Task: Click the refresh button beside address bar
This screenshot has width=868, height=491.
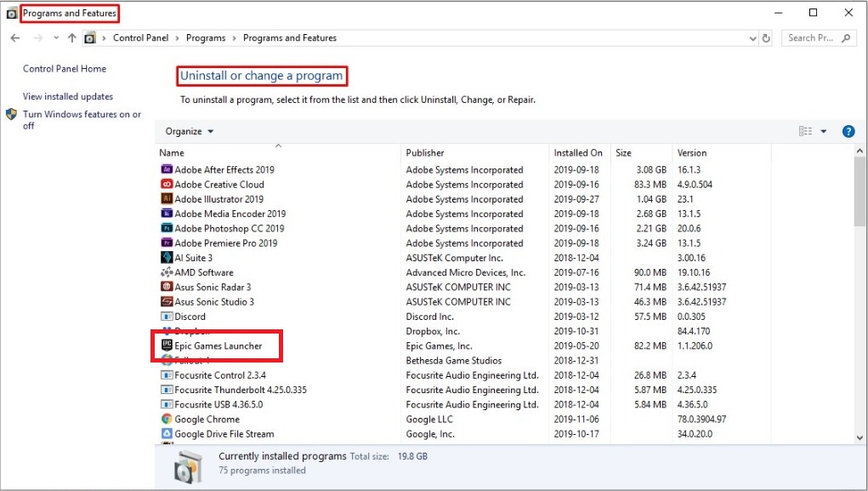Action: pos(766,38)
